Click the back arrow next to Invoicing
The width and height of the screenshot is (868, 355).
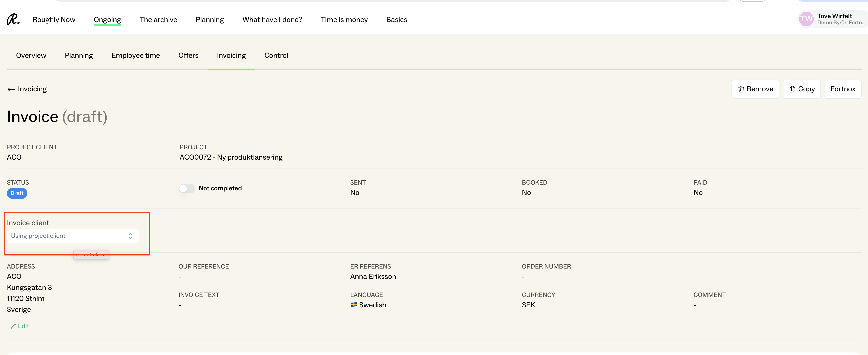11,89
